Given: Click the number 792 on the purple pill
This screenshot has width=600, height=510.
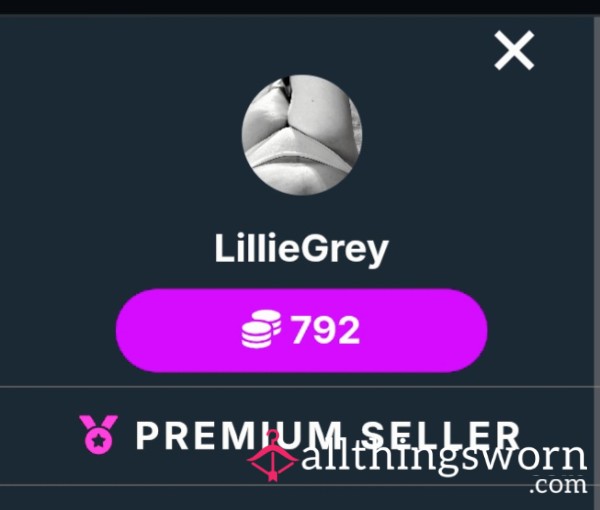Looking at the screenshot, I should 326,330.
